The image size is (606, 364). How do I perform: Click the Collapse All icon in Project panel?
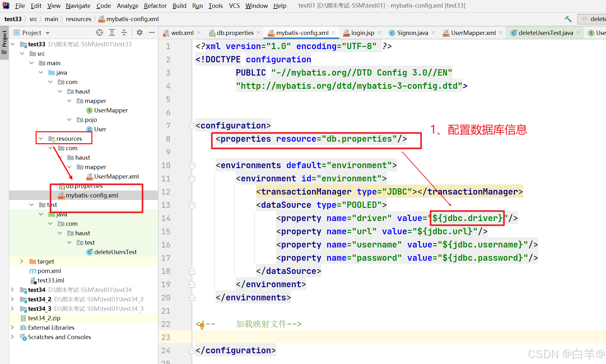[124, 33]
